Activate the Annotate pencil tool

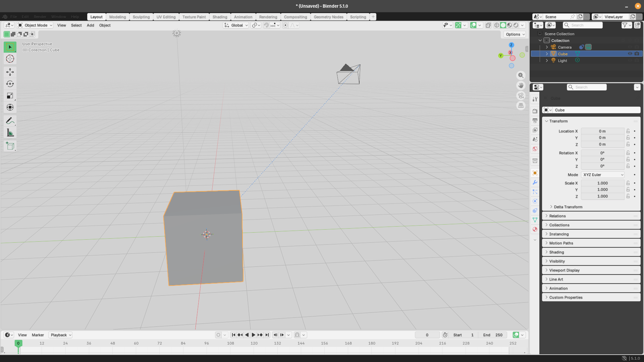[x=10, y=121]
